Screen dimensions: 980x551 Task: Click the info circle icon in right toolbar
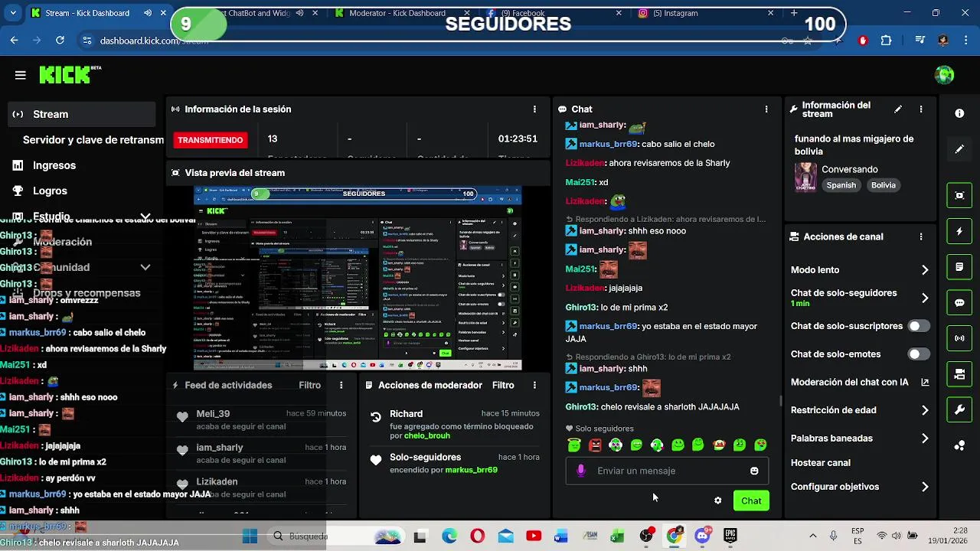pyautogui.click(x=959, y=113)
